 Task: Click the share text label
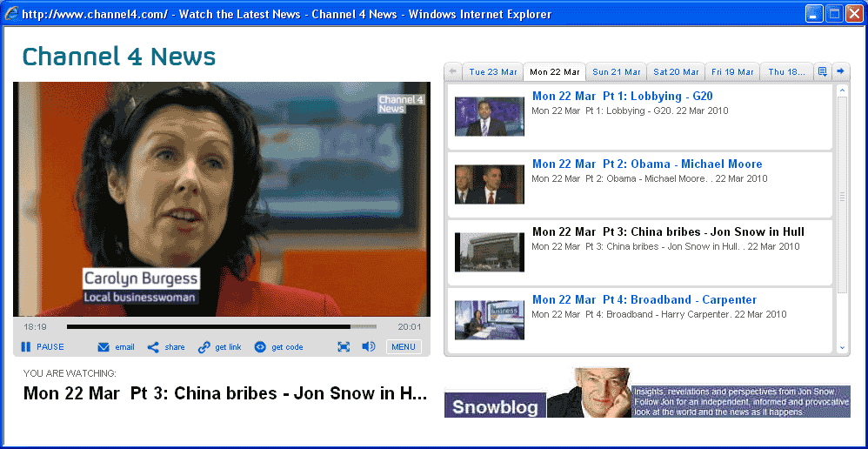click(174, 347)
